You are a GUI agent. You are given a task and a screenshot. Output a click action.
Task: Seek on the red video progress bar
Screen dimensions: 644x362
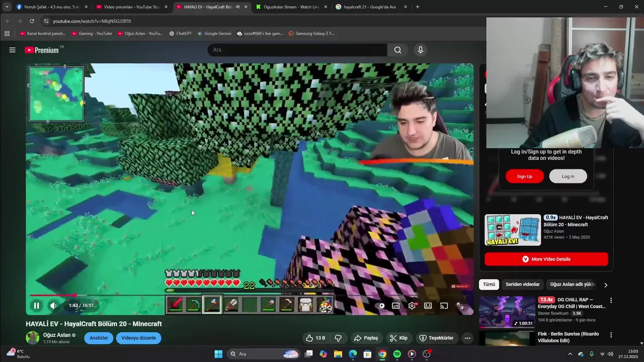click(250, 295)
